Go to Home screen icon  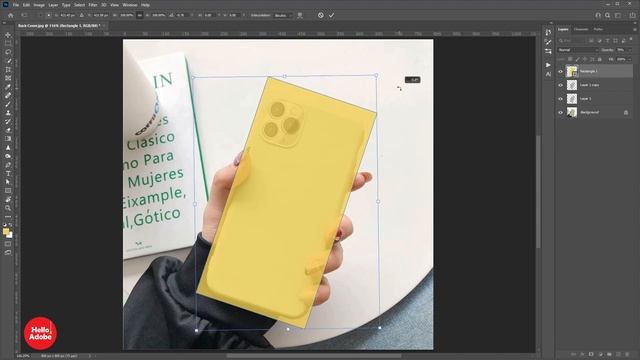coord(11,16)
